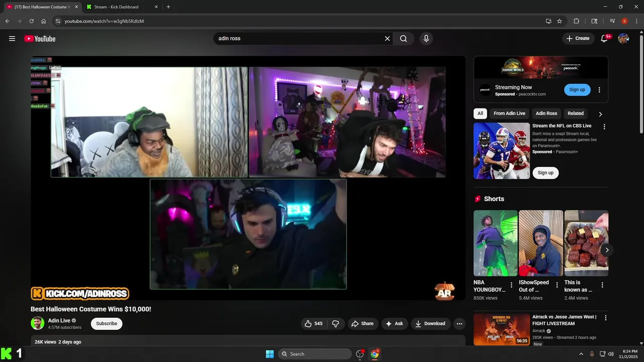
Task: Open options for NBA YOUNGBOY short
Action: tap(512, 285)
